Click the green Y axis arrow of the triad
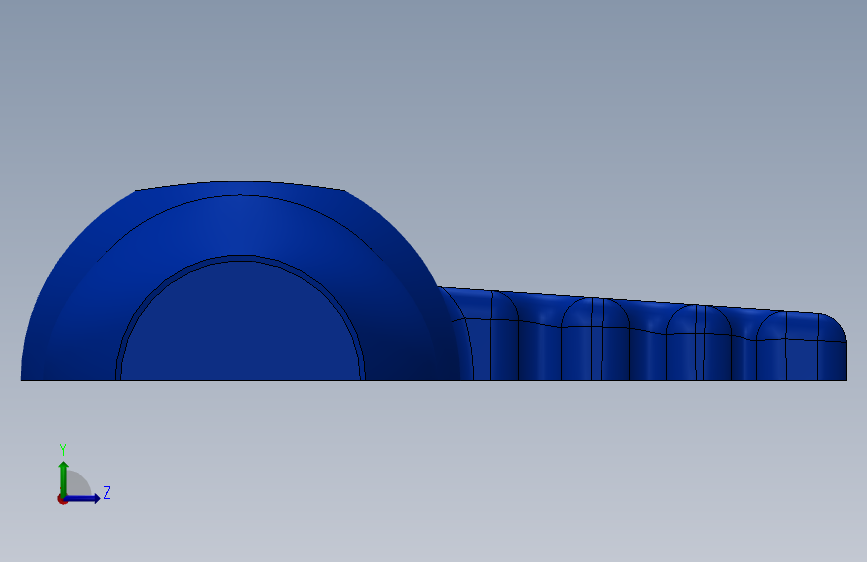The height and width of the screenshot is (562, 867). (64, 479)
